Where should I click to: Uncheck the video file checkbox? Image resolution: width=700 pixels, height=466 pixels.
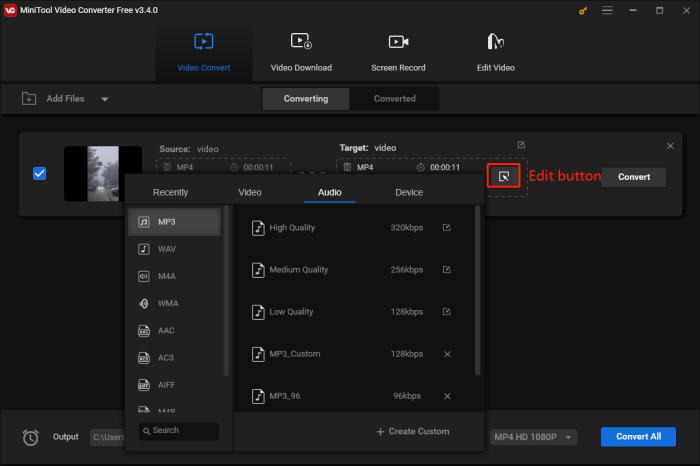(40, 173)
